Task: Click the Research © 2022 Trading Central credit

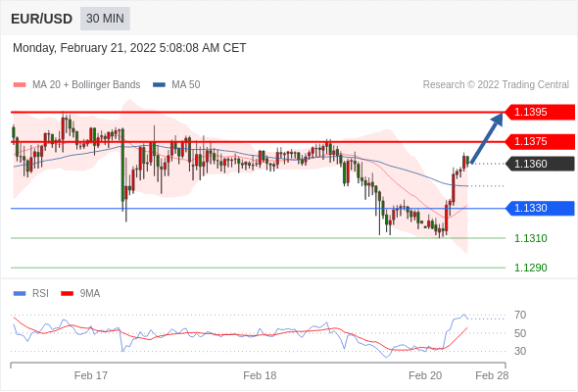Action: [496, 85]
